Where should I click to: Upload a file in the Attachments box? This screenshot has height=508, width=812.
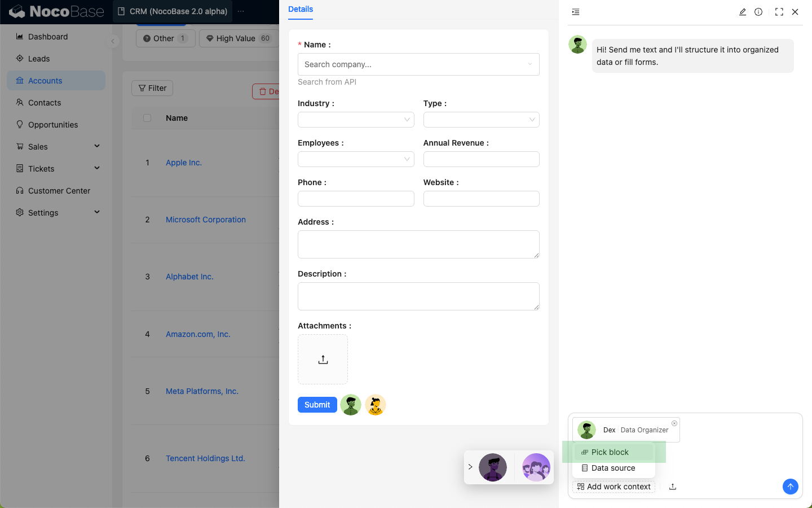click(x=323, y=360)
